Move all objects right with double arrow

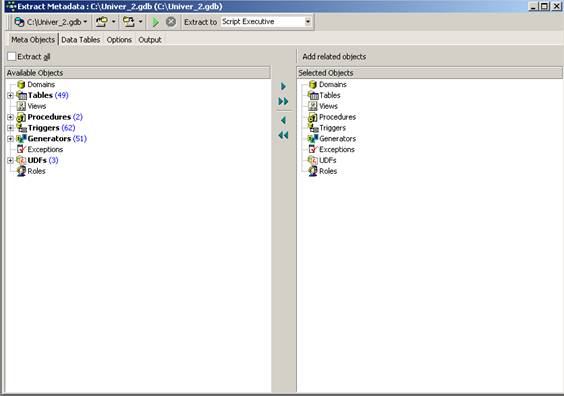point(283,101)
